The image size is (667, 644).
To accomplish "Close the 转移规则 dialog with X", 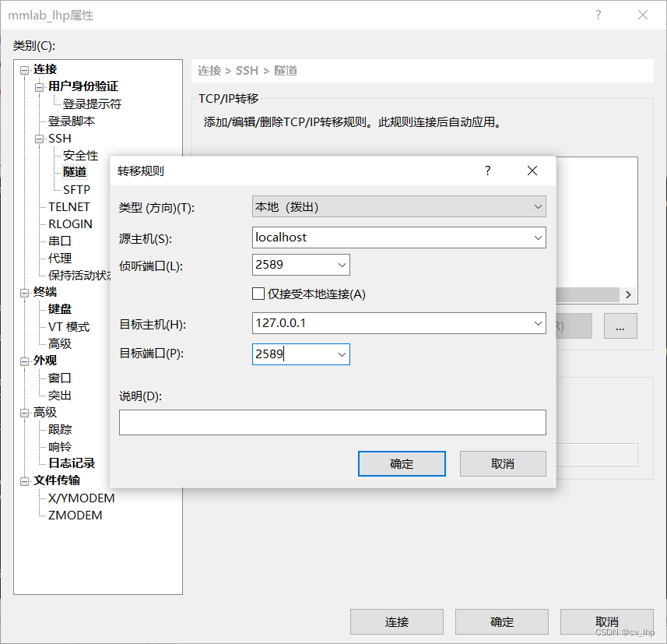I will pos(532,171).
